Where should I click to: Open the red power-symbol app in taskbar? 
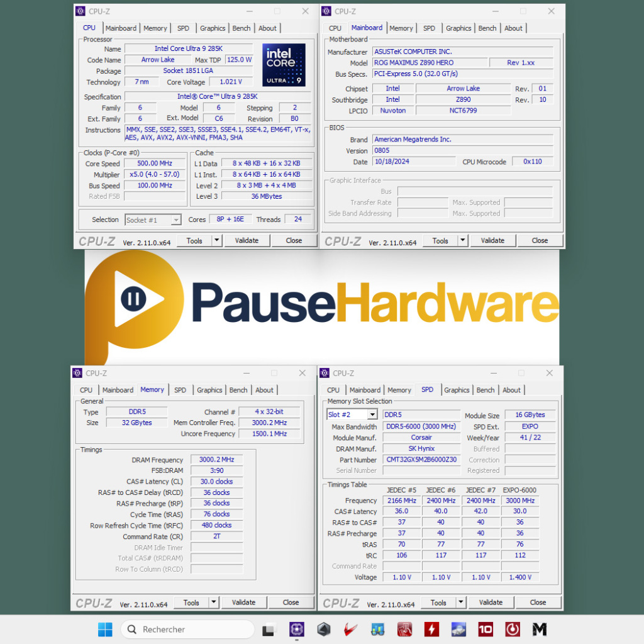513,629
